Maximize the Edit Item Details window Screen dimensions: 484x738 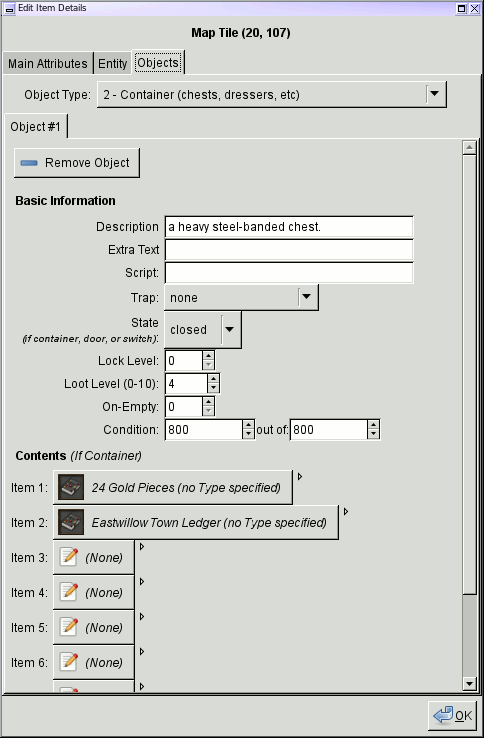coord(462,8)
